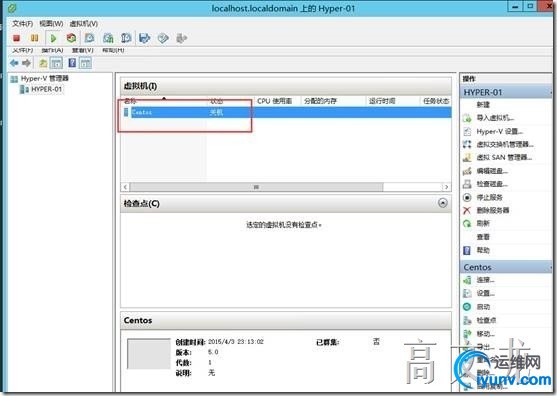Click the Inspect Disk icon in Actions

tap(467, 184)
